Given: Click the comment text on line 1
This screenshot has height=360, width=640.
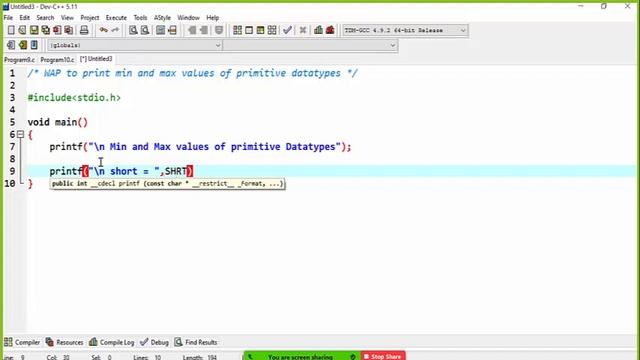Looking at the screenshot, I should (x=192, y=73).
